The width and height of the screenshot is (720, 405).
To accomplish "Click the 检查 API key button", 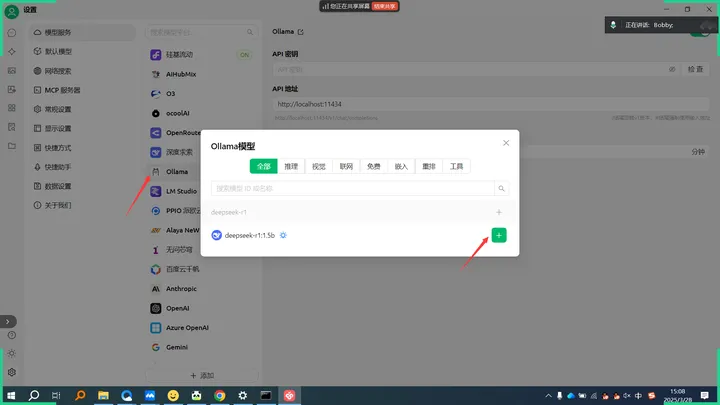I will click(x=695, y=69).
